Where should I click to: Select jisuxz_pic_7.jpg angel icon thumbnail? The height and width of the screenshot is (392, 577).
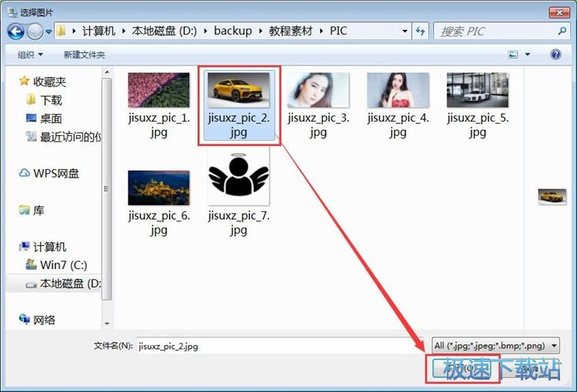pos(238,175)
